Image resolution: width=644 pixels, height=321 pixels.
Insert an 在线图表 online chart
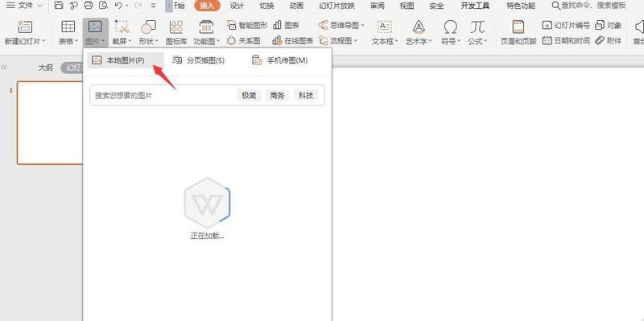point(293,41)
